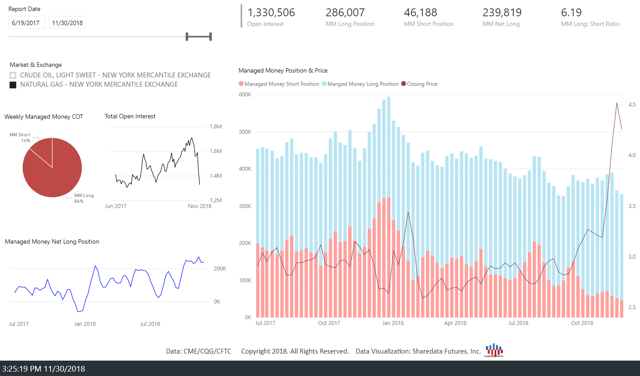Click the Managed Money Short Position legend marker
The width and height of the screenshot is (640, 376).
[x=241, y=84]
